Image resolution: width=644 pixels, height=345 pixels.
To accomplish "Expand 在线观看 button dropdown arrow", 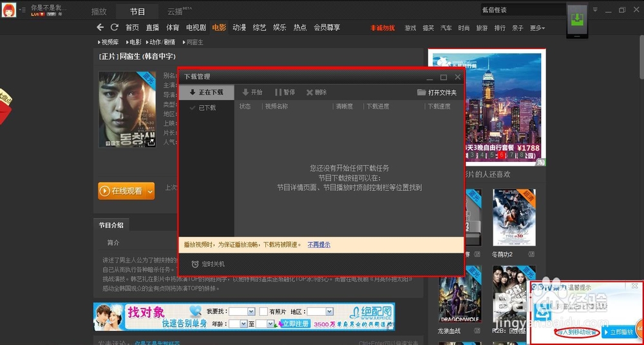I will [x=150, y=192].
